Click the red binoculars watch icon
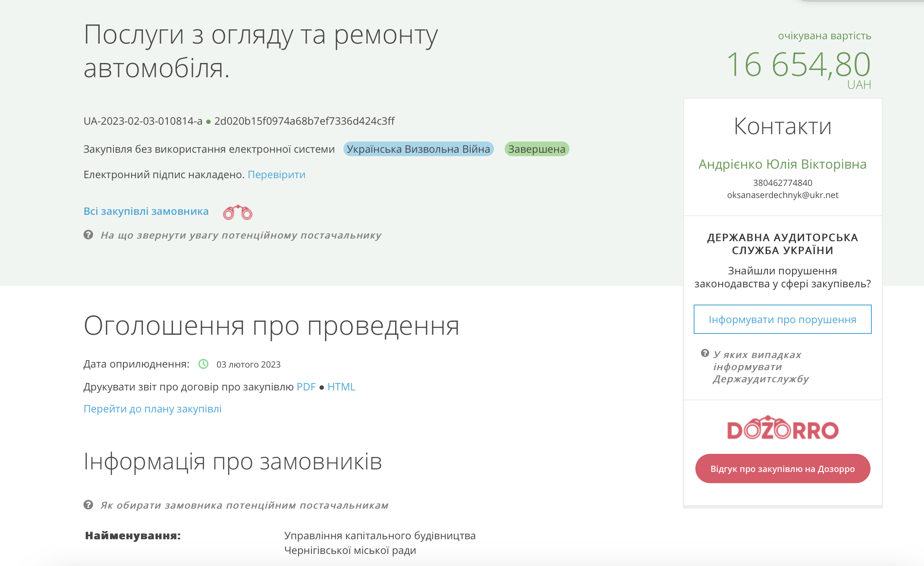Screen dimensions: 924x566 [x=238, y=212]
